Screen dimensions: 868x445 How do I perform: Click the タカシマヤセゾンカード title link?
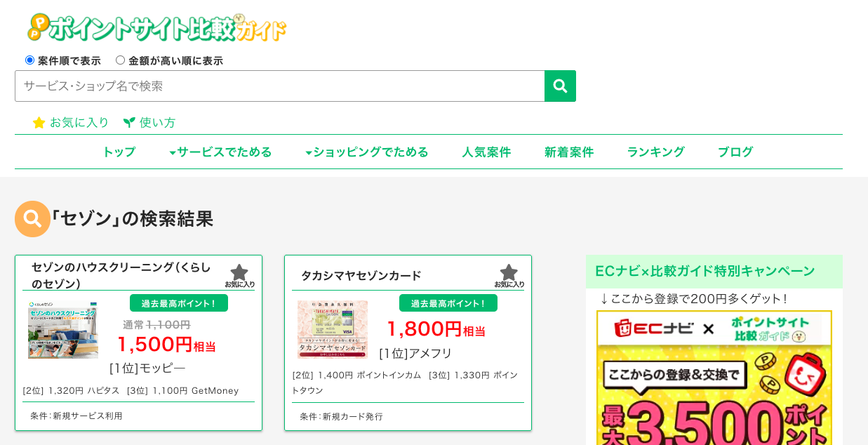pyautogui.click(x=361, y=275)
